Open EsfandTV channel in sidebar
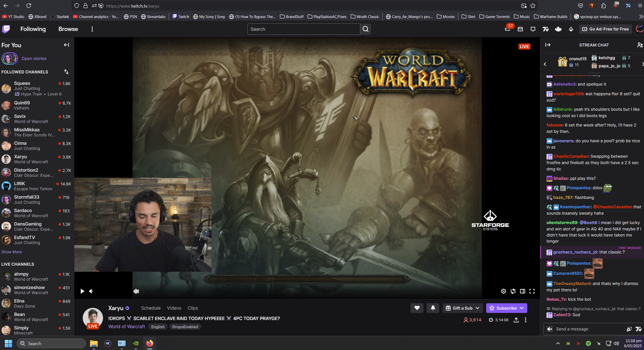 37,240
